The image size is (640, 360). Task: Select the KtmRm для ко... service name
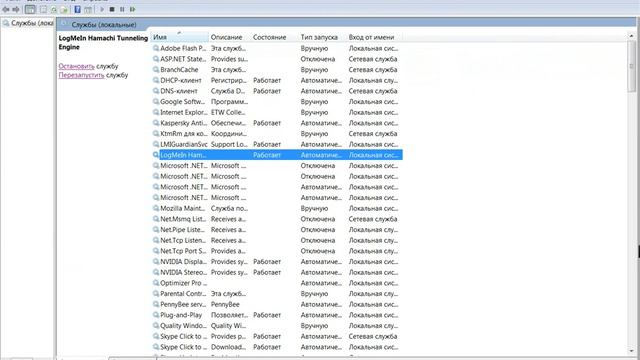(x=183, y=133)
